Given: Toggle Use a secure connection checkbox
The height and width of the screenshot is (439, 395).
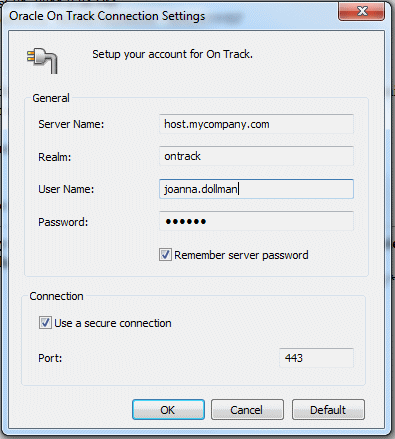Looking at the screenshot, I should point(45,323).
